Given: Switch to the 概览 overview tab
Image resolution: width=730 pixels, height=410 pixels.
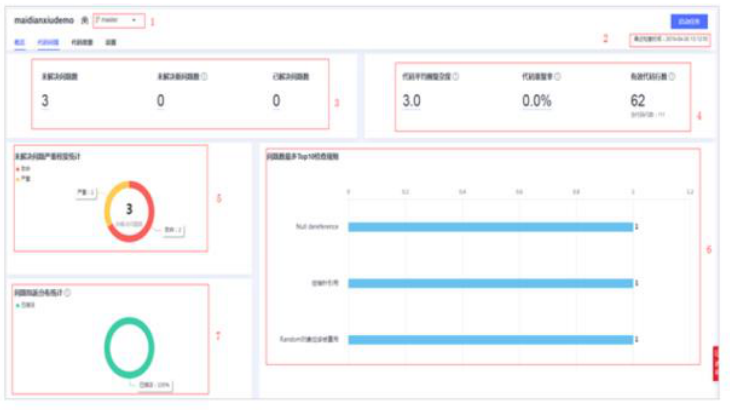Looking at the screenshot, I should click(x=19, y=42).
